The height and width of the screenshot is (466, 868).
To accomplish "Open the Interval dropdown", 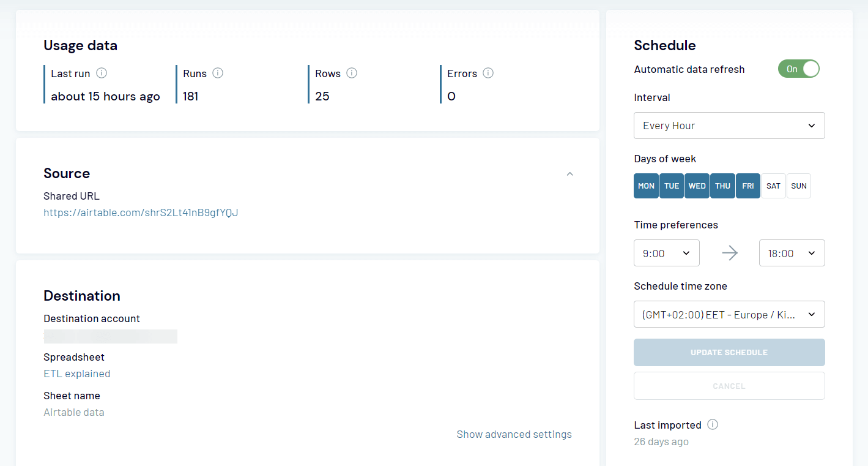I will coord(729,125).
